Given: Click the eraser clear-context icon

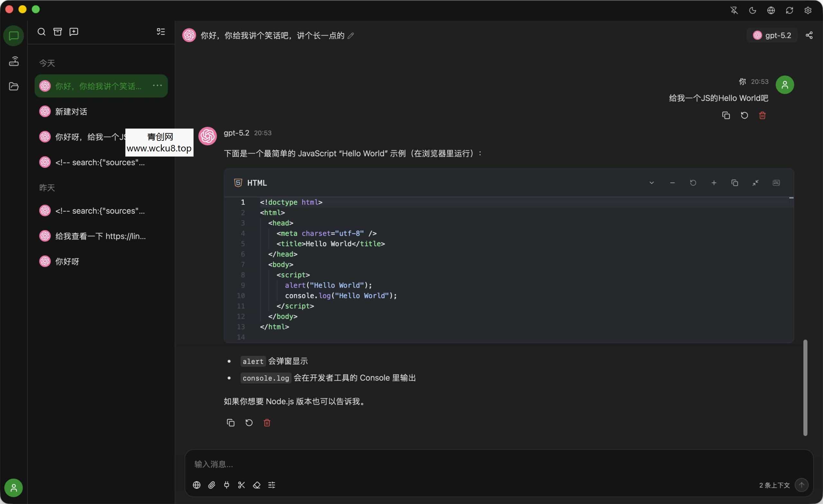Looking at the screenshot, I should tap(257, 485).
